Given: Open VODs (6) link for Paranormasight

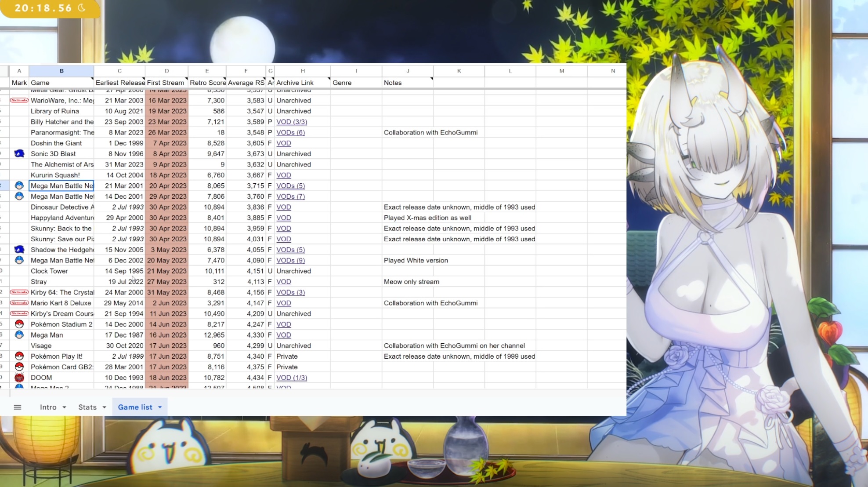Looking at the screenshot, I should click(x=290, y=132).
